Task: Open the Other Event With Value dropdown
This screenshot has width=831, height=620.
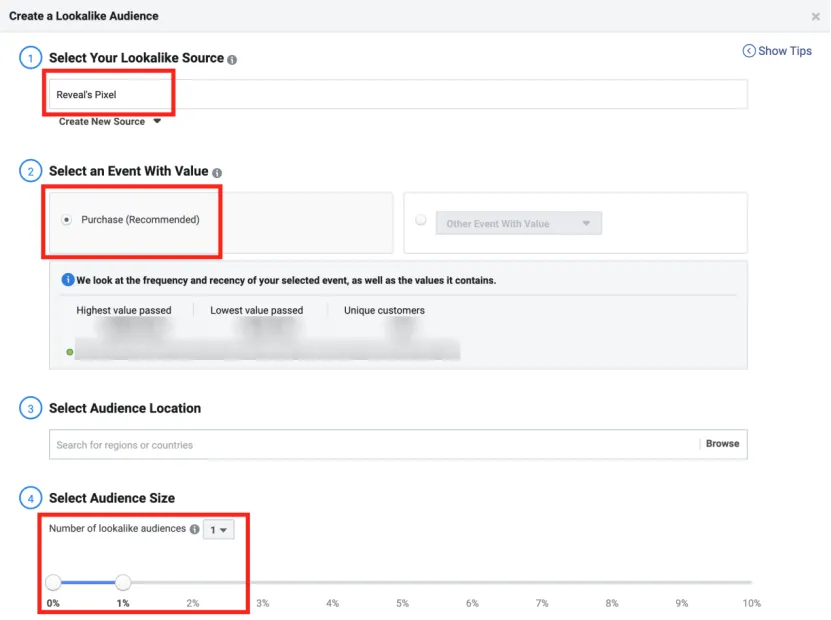Action: [x=519, y=224]
